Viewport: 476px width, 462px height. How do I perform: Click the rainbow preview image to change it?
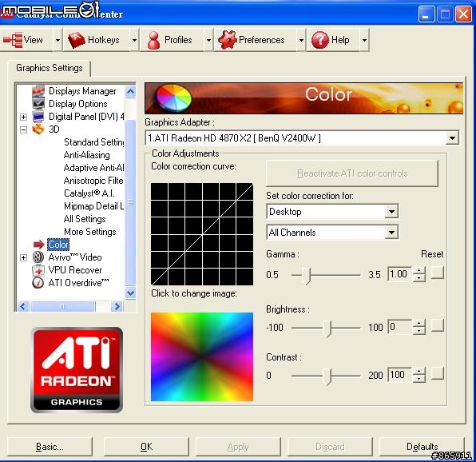point(202,357)
